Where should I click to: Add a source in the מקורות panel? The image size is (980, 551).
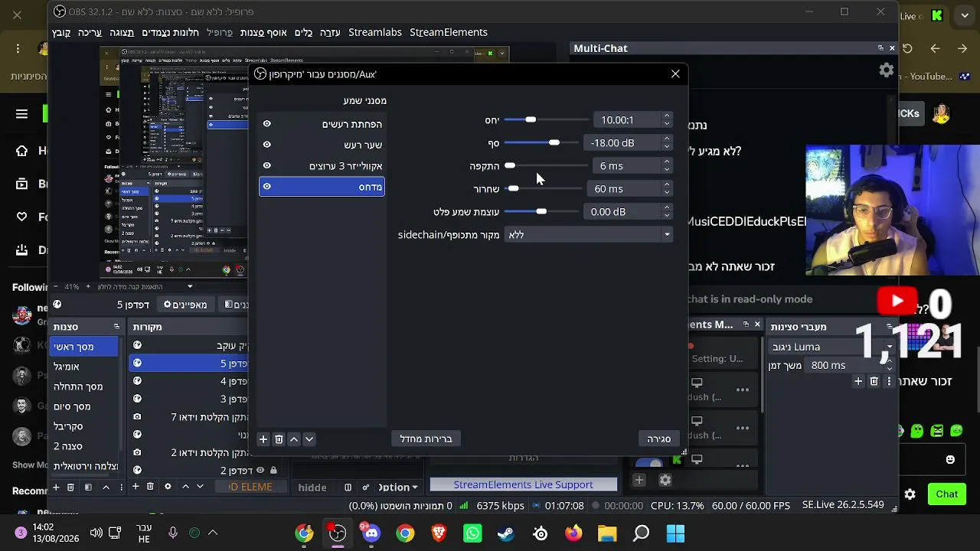tap(136, 487)
